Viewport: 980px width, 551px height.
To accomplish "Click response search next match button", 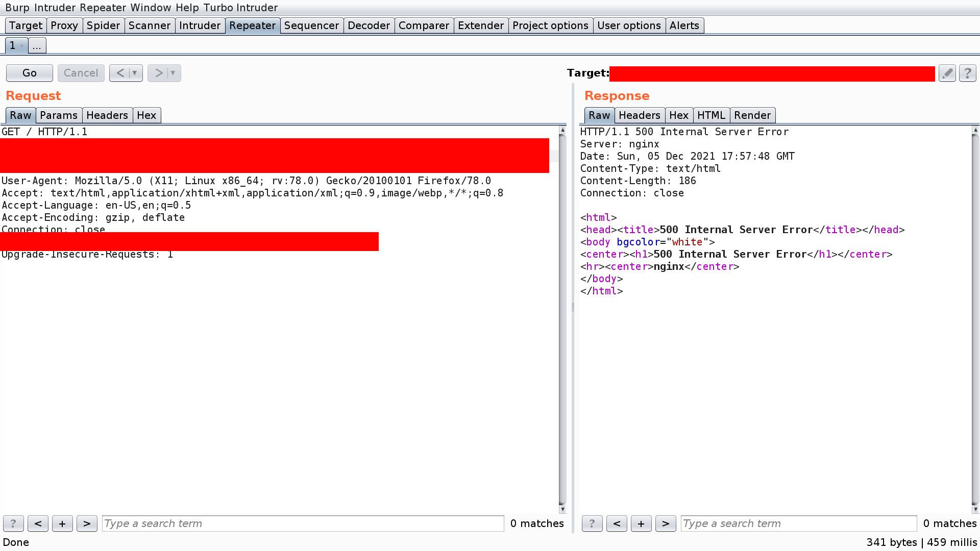I will pos(666,523).
